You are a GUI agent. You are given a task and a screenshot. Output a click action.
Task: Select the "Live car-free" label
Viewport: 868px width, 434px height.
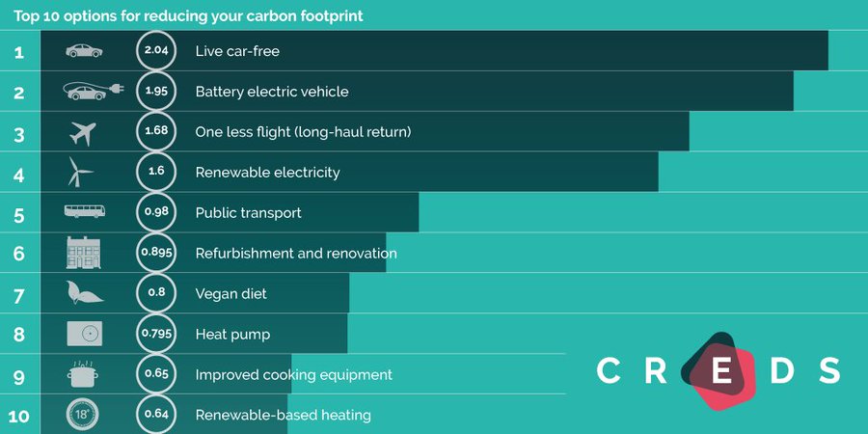coord(237,51)
